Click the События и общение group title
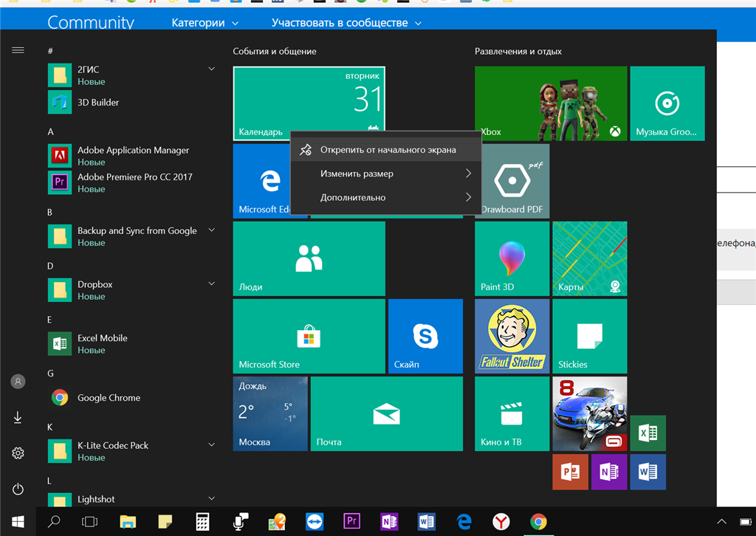Screen dimensions: 756x536 (275, 51)
